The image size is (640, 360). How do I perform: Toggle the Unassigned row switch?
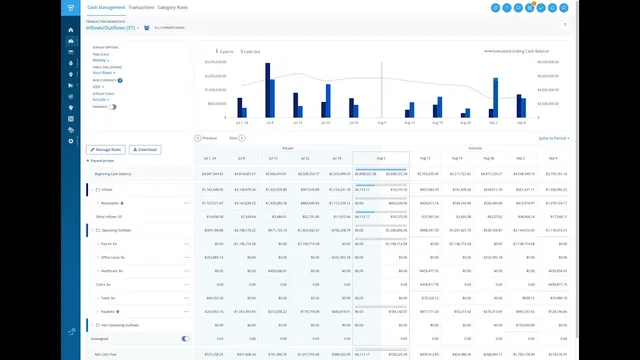click(x=185, y=339)
